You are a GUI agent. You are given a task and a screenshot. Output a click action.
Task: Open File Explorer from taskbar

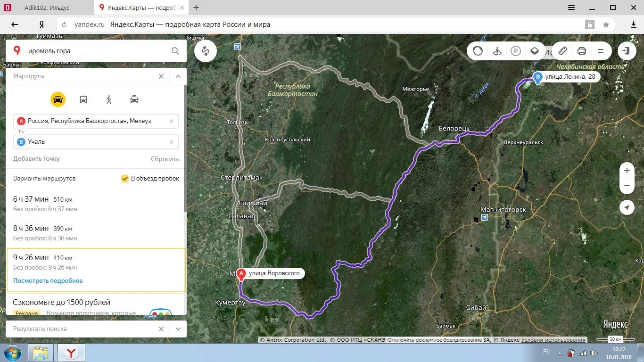click(x=41, y=353)
